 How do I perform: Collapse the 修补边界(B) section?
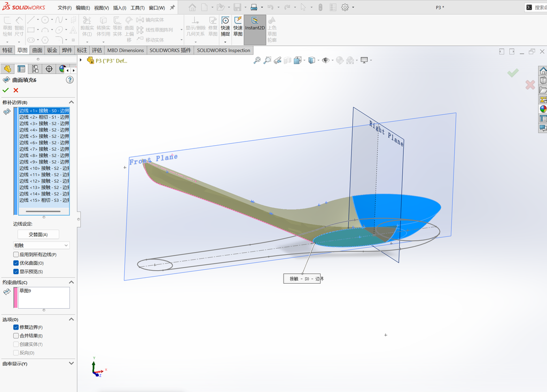click(71, 102)
